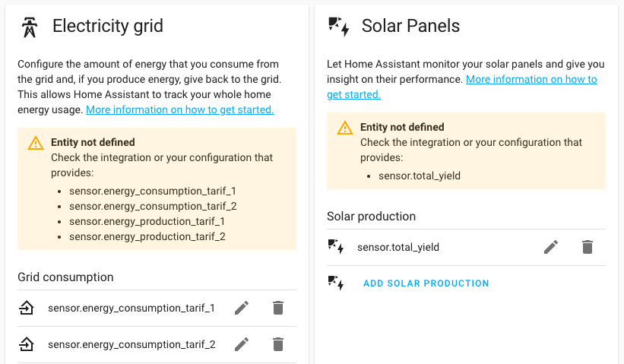This screenshot has height=364, width=624.
Task: Delete the sensor.total_yield solar source
Action: [588, 247]
